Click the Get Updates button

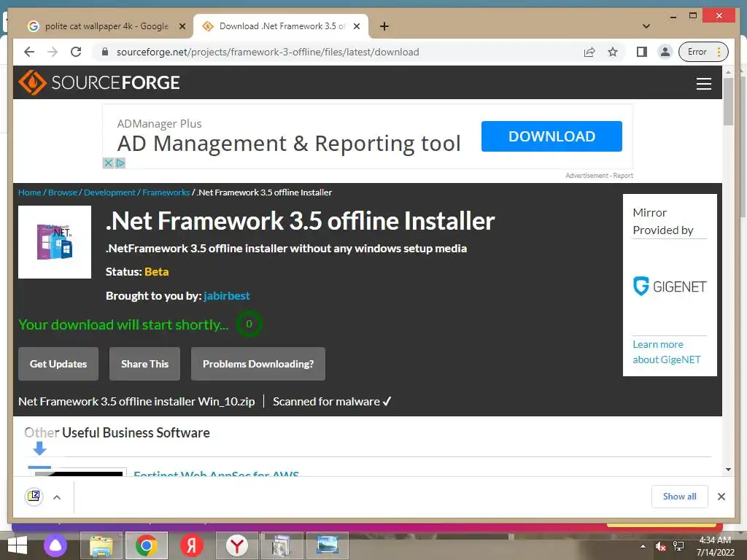(x=58, y=364)
